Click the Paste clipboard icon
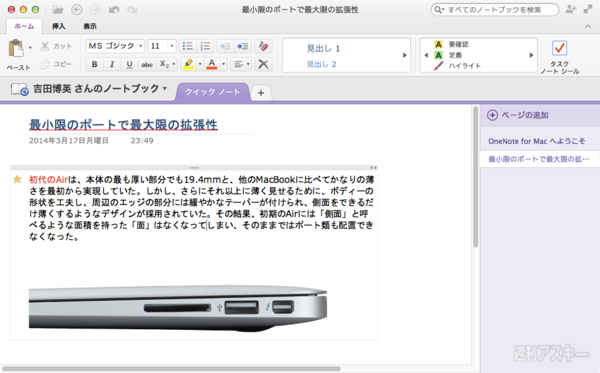The width and height of the screenshot is (600, 373). [x=16, y=49]
